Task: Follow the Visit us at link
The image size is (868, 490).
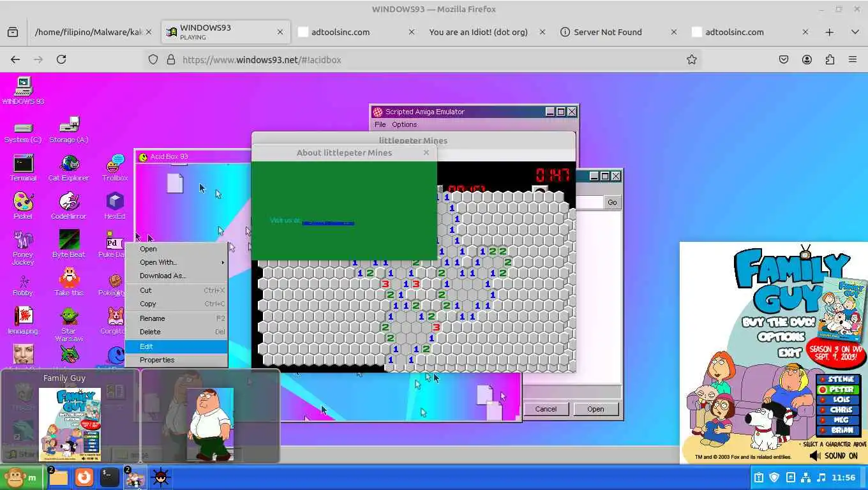Action: (328, 223)
